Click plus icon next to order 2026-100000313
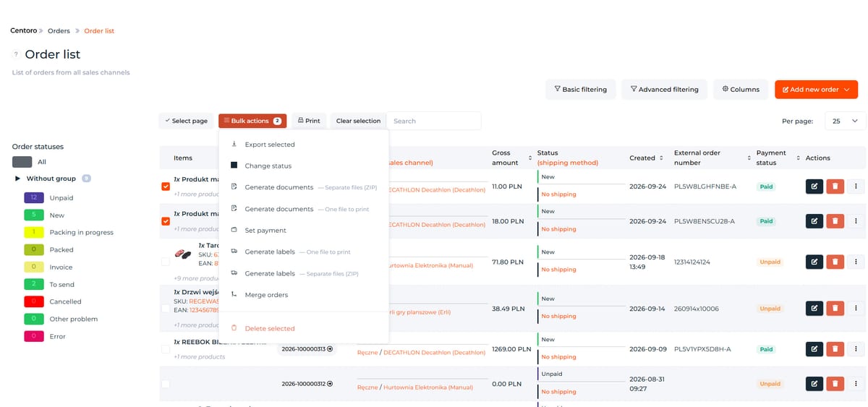This screenshot has height=407, width=868. [330, 349]
